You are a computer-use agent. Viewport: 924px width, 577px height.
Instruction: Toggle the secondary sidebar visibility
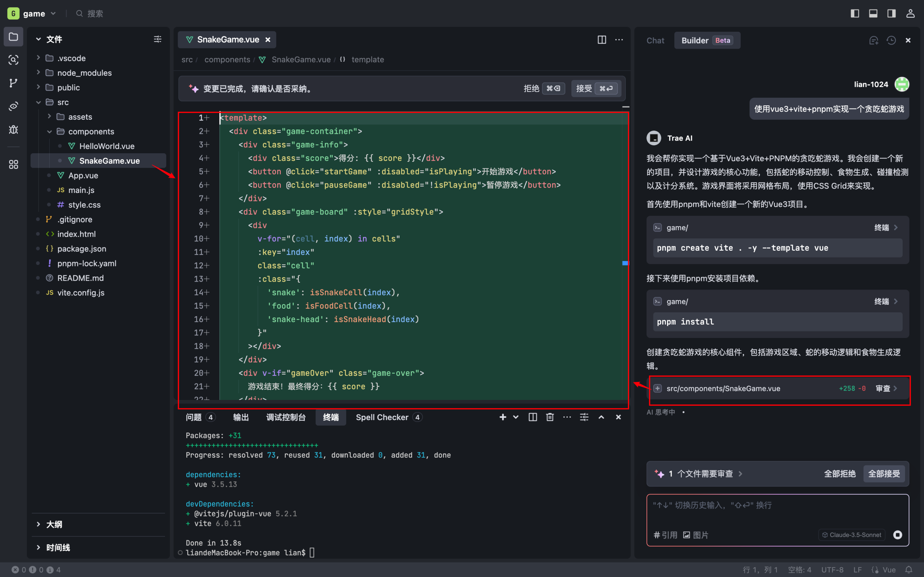(891, 13)
